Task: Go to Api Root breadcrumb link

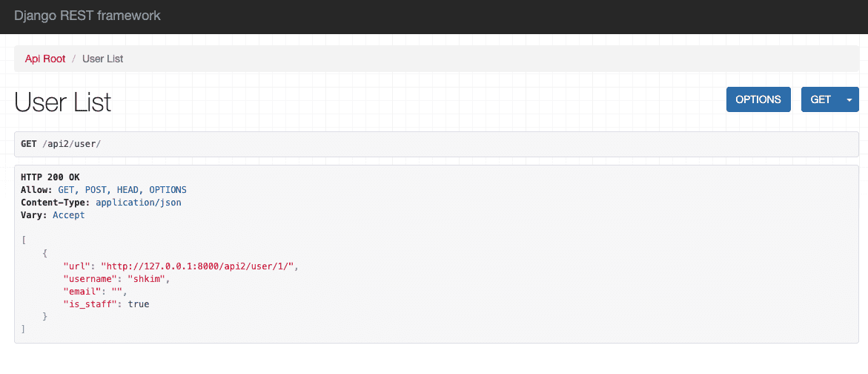Action: point(45,59)
